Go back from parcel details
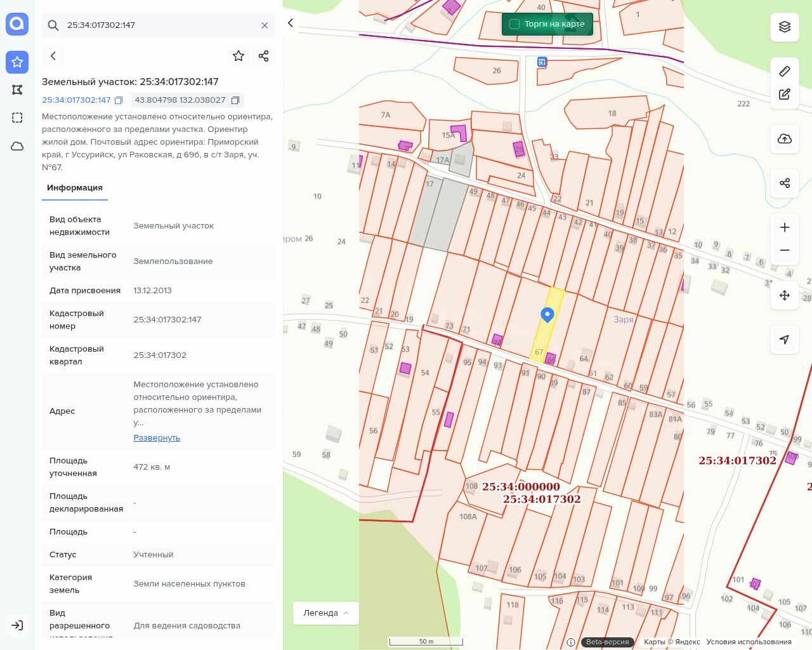Image resolution: width=812 pixels, height=650 pixels. (53, 56)
